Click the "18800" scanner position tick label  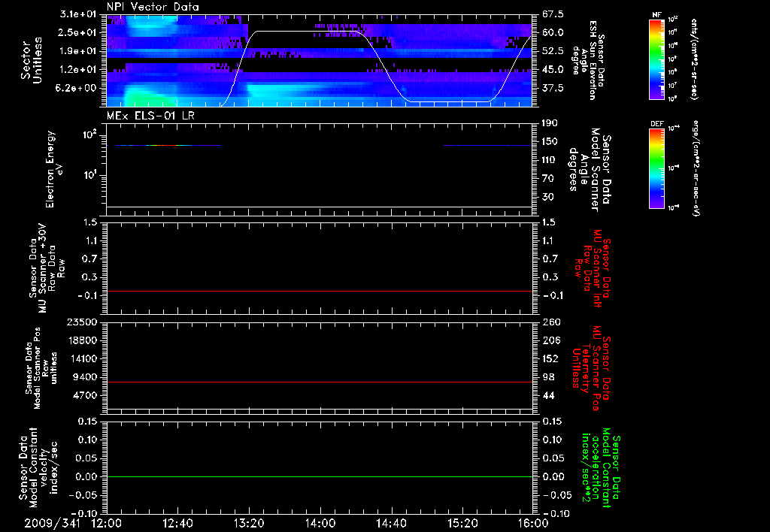[x=82, y=340]
